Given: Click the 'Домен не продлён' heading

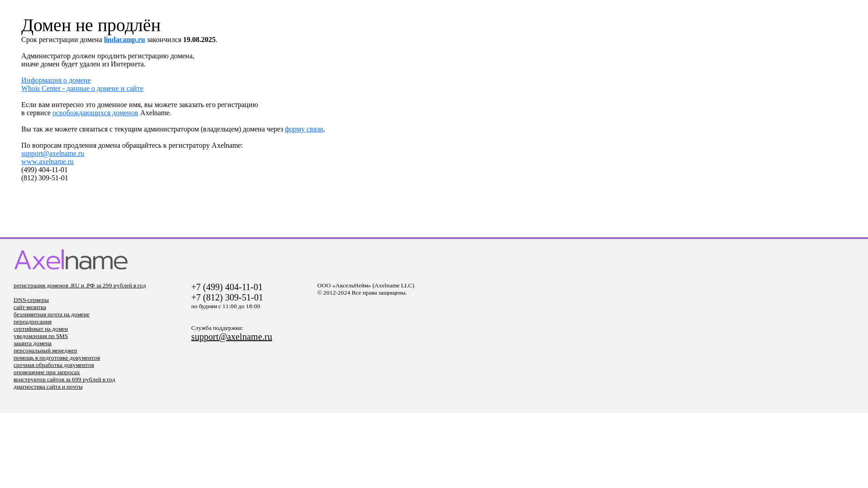Looking at the screenshot, I should (91, 25).
